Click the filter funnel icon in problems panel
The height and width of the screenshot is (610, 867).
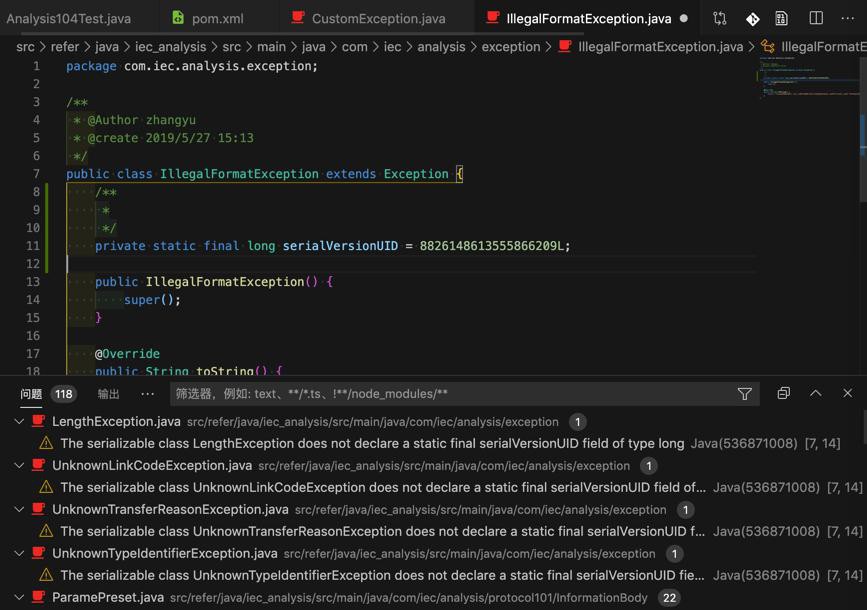tap(744, 394)
